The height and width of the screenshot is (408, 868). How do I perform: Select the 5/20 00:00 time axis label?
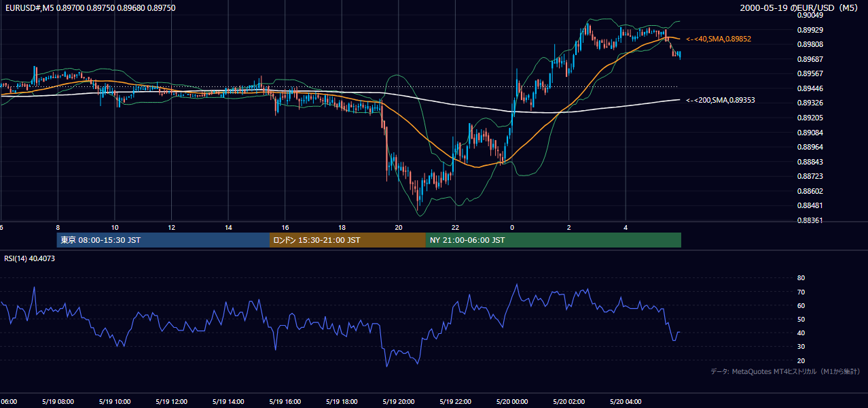[x=512, y=402]
